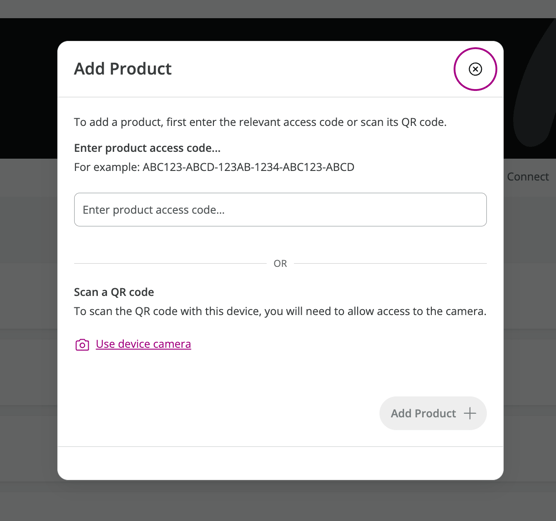This screenshot has height=521, width=556.
Task: Click the Scan a QR code heading
Action: [x=114, y=292]
